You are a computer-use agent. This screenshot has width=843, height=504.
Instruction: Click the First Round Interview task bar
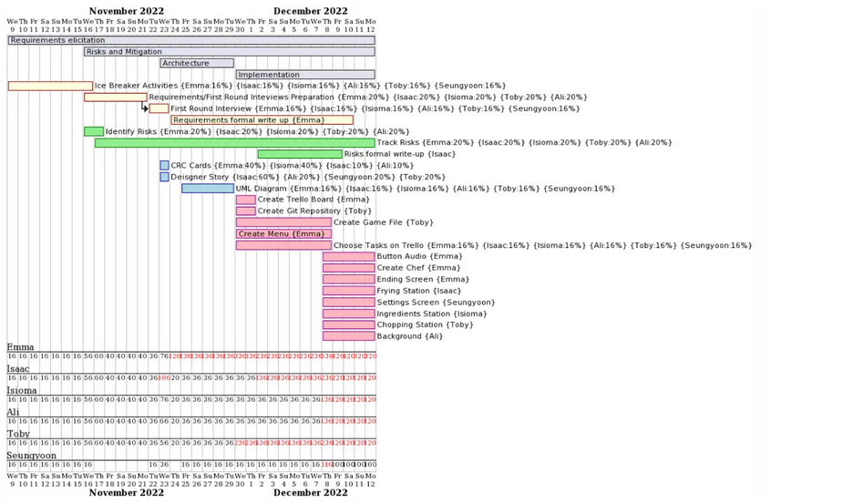tap(159, 108)
